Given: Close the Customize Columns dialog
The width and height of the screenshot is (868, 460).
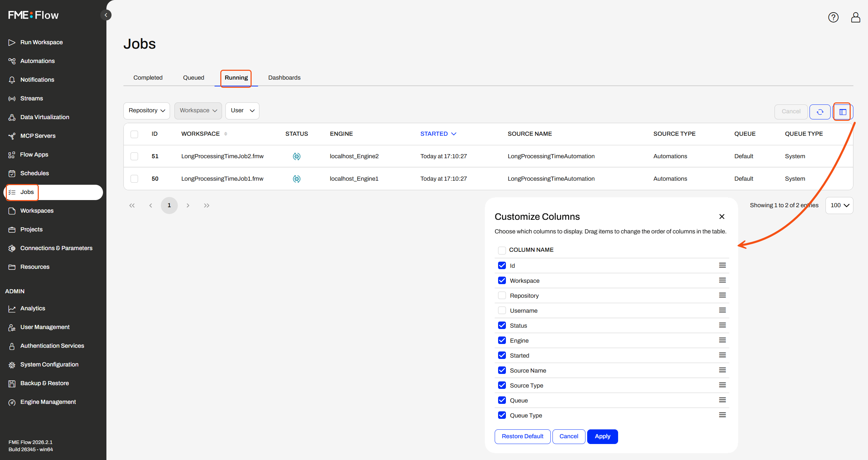Looking at the screenshot, I should pos(722,216).
